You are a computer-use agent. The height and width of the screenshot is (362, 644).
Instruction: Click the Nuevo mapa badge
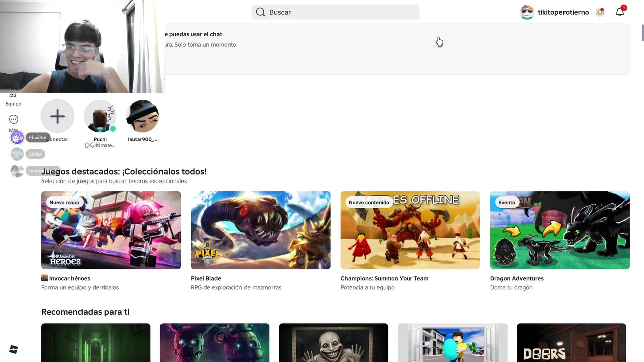pos(64,202)
